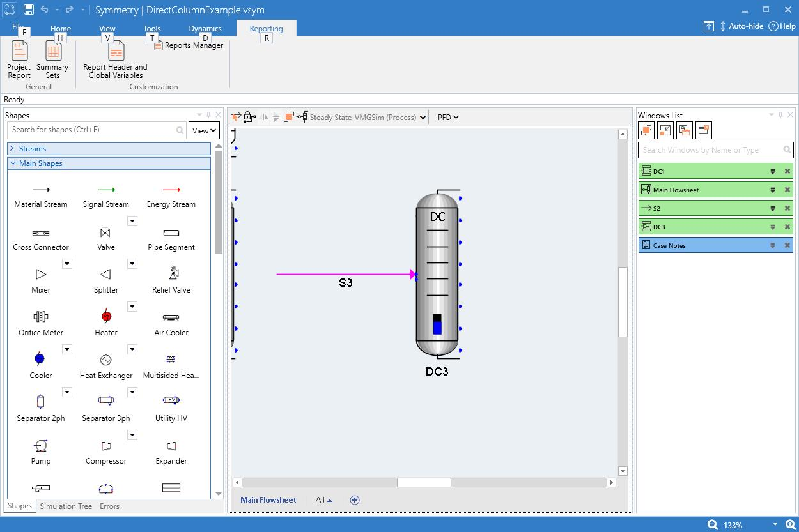
Task: Toggle pin on Windows List panel
Action: [x=781, y=115]
